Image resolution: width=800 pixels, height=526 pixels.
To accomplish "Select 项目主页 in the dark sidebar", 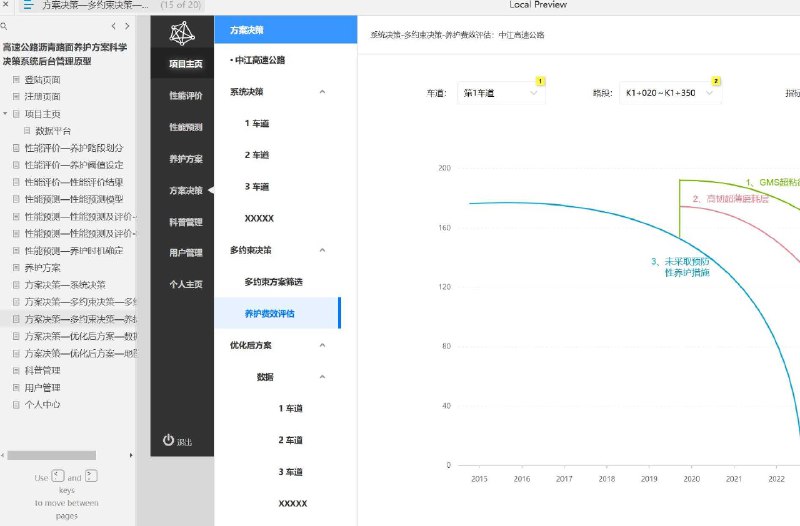I will point(186,64).
